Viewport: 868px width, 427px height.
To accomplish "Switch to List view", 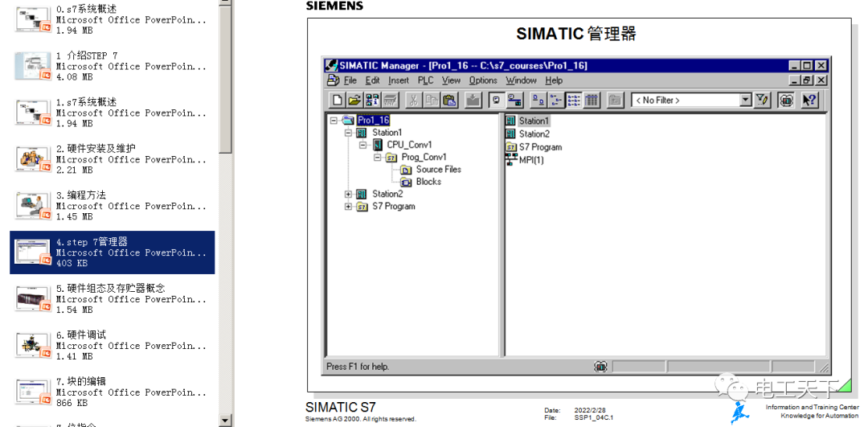I will [574, 101].
